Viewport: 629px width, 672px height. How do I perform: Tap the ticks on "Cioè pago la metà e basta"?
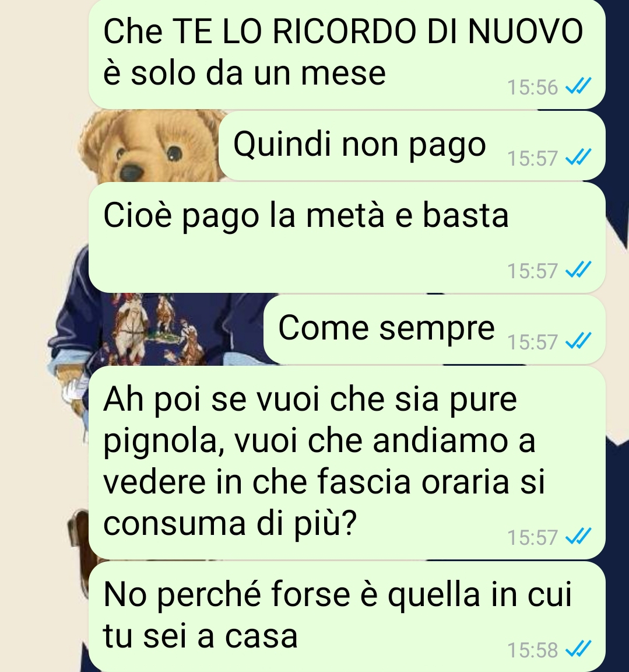(578, 269)
